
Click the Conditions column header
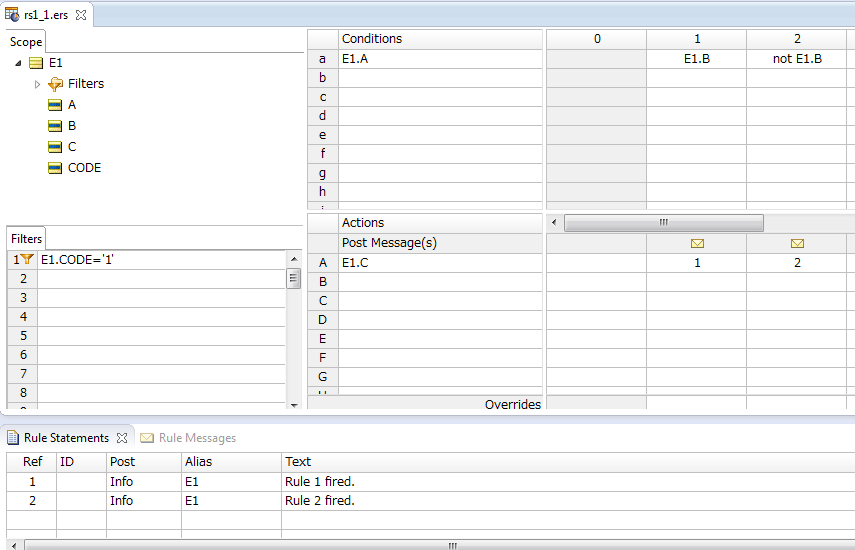[440, 39]
